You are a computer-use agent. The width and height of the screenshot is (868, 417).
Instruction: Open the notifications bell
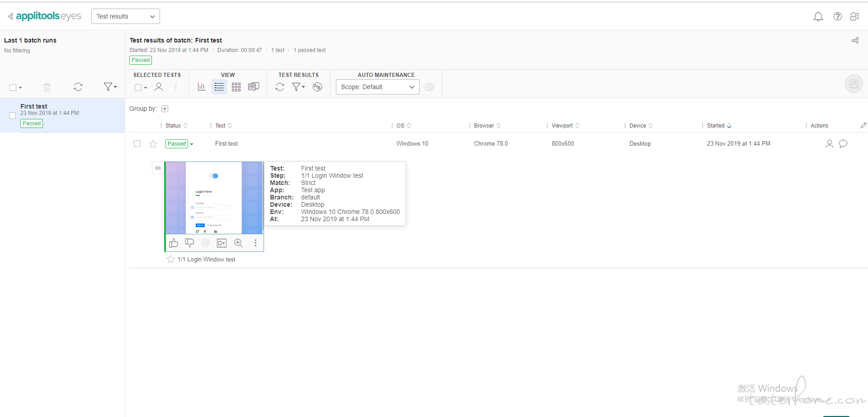(x=818, y=17)
